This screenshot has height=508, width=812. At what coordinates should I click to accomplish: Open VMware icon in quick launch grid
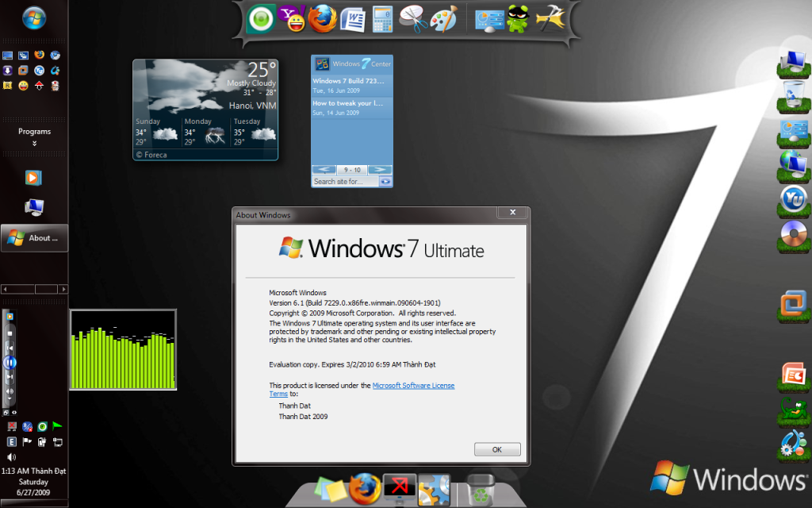(x=23, y=71)
